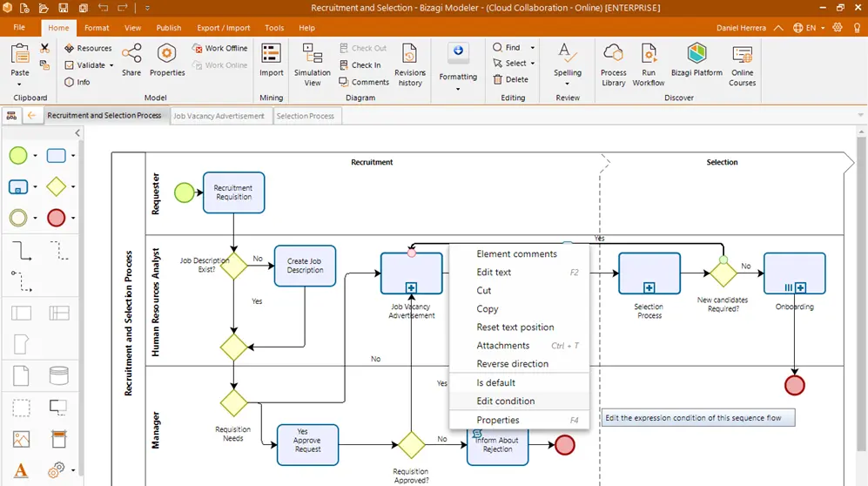
Task: Click the Work Online ribbon option
Action: [x=220, y=64]
